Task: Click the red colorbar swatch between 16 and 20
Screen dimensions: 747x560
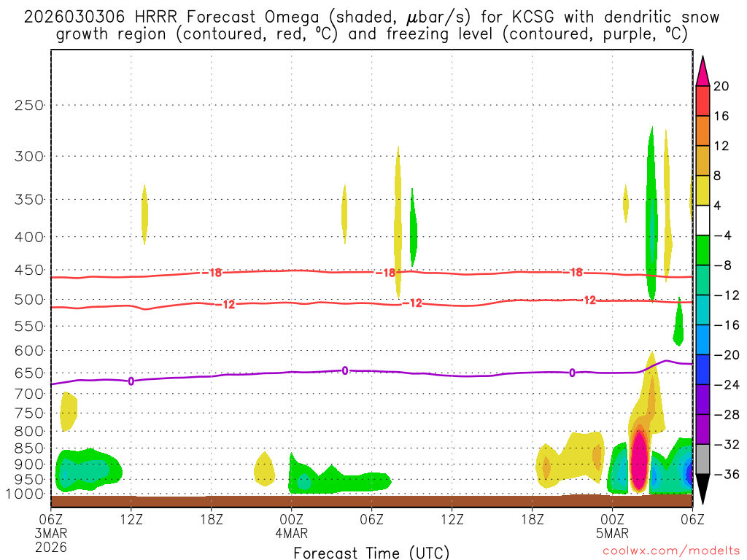Action: pyautogui.click(x=703, y=101)
